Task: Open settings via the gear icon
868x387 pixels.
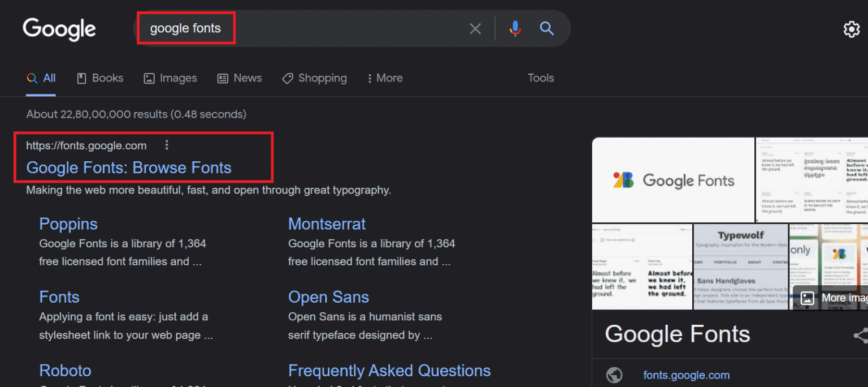Action: tap(852, 29)
